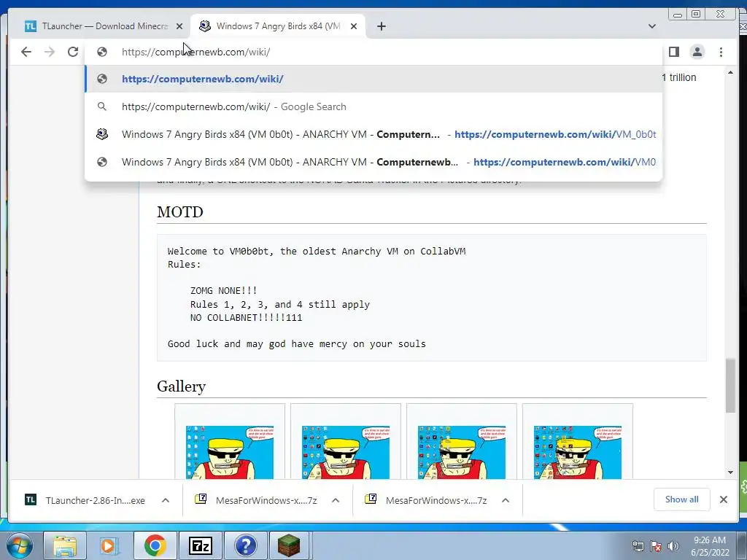Click the page scroll-up arrow
This screenshot has width=747, height=560.
(x=730, y=72)
